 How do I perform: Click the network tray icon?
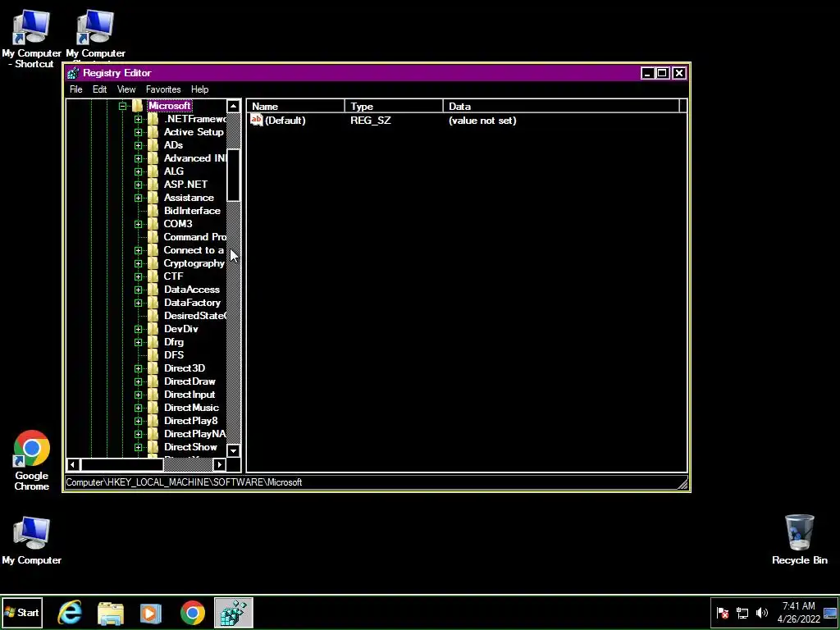[742, 613]
